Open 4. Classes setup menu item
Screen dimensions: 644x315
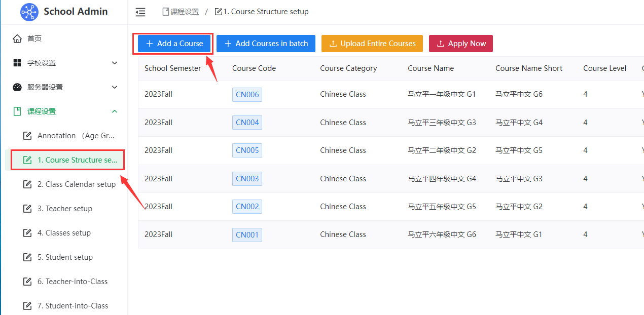pyautogui.click(x=64, y=233)
